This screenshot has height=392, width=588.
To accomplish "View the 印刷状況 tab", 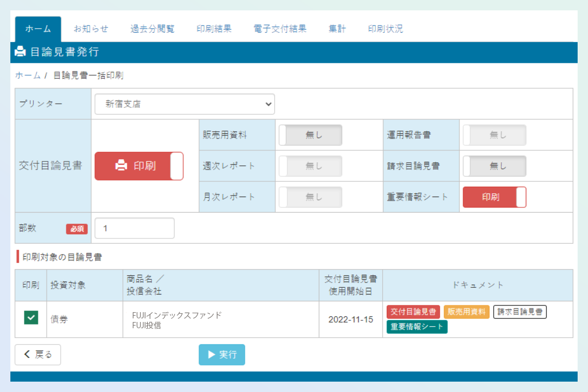I will coord(385,29).
